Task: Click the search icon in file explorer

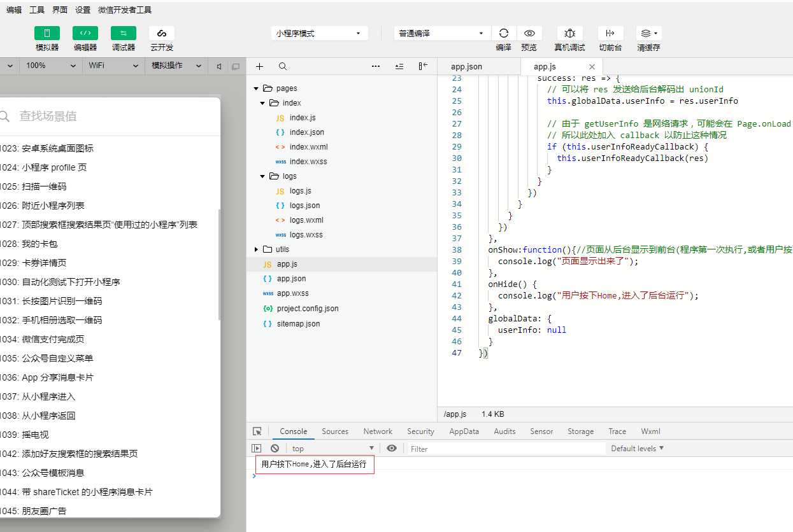Action: pyautogui.click(x=283, y=66)
